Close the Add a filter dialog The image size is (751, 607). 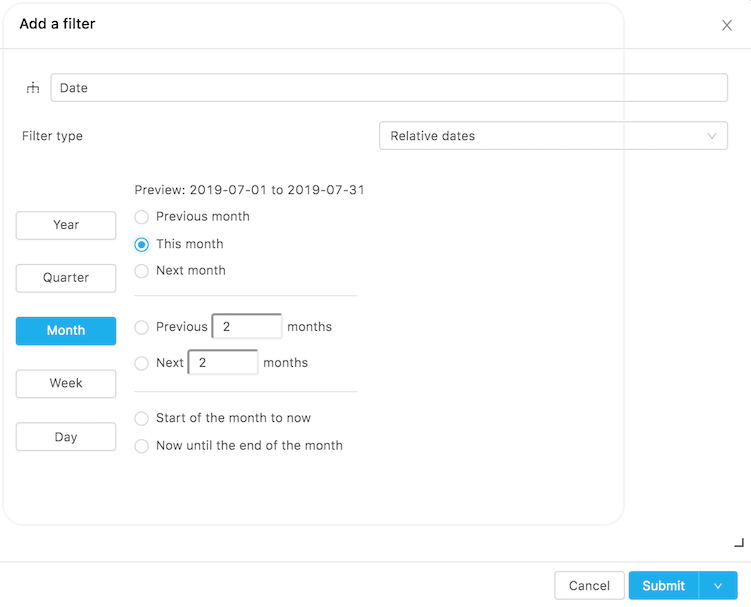point(727,25)
